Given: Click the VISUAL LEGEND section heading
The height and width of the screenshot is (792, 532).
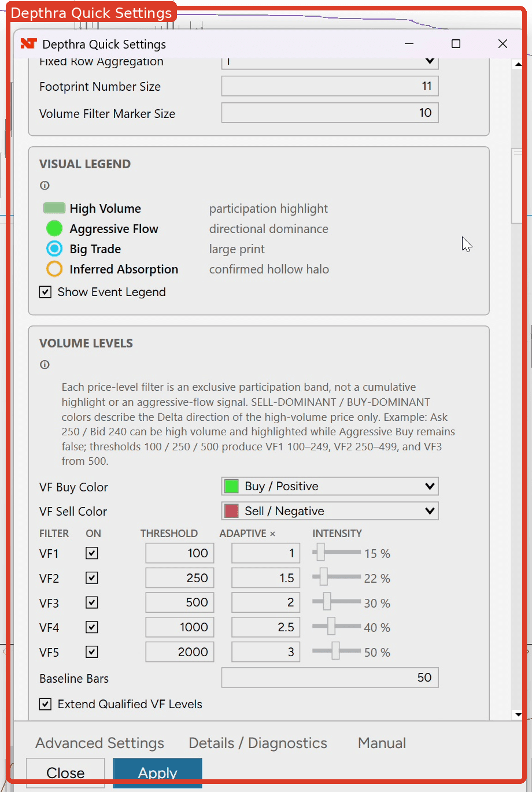Looking at the screenshot, I should [x=85, y=164].
